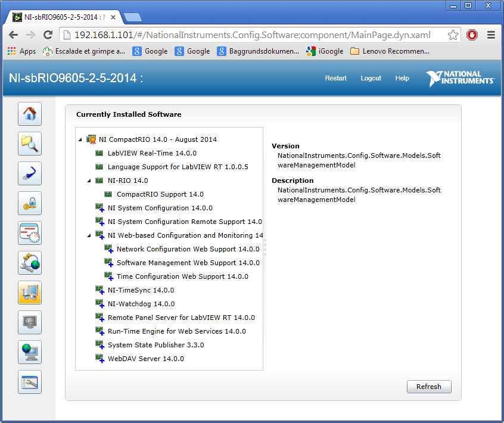Image resolution: width=504 pixels, height=423 pixels.
Task: Open the Apps bookmarks shortcut
Action: 21,51
